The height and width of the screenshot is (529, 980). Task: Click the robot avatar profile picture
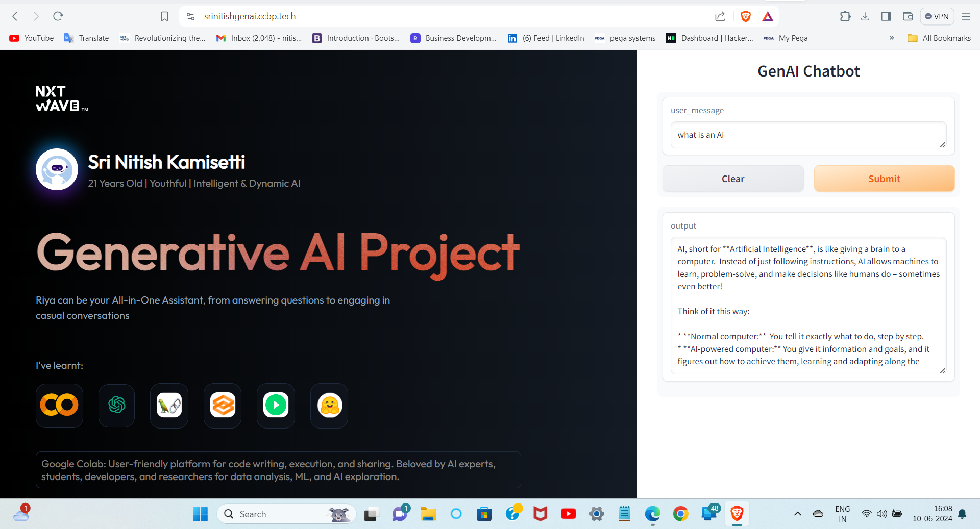pyautogui.click(x=57, y=169)
